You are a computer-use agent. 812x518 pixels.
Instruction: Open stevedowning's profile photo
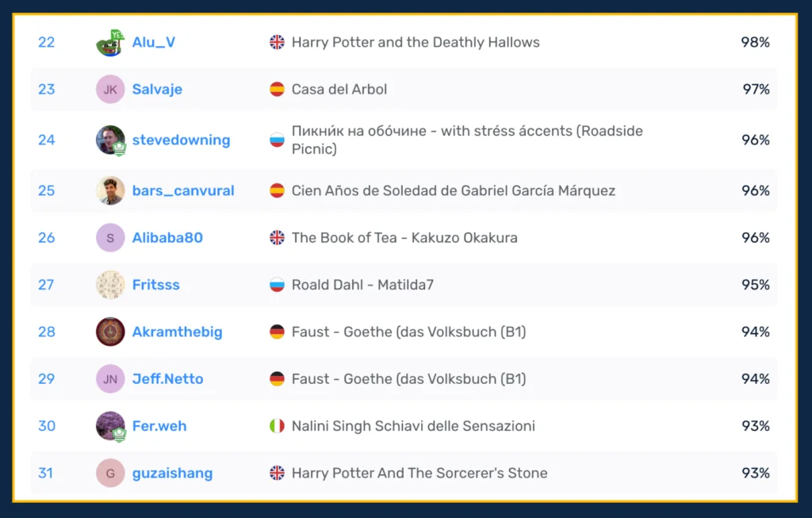pyautogui.click(x=110, y=140)
